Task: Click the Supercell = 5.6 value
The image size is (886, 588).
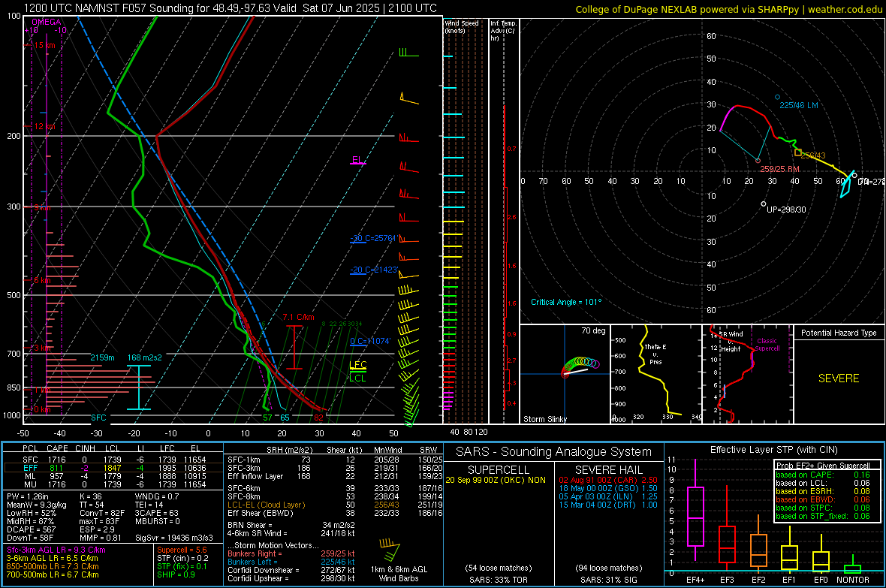Action: point(182,550)
